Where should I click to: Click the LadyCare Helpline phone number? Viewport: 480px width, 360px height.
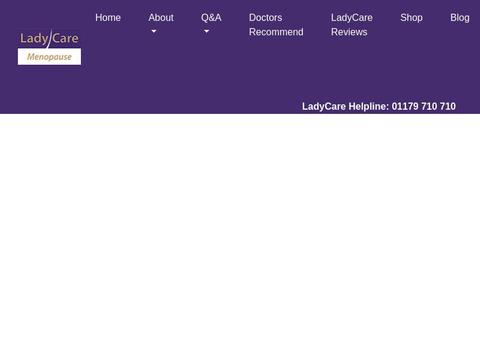(x=424, y=106)
